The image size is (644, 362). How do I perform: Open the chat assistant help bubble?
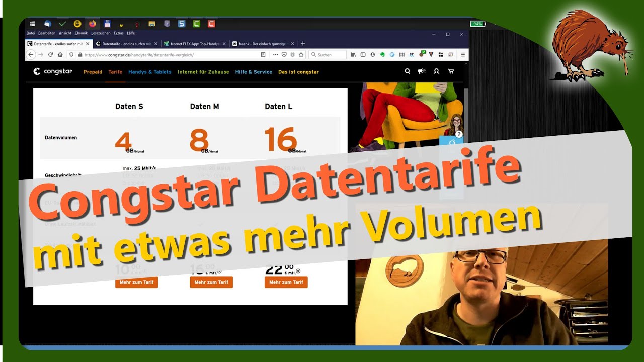(x=458, y=134)
